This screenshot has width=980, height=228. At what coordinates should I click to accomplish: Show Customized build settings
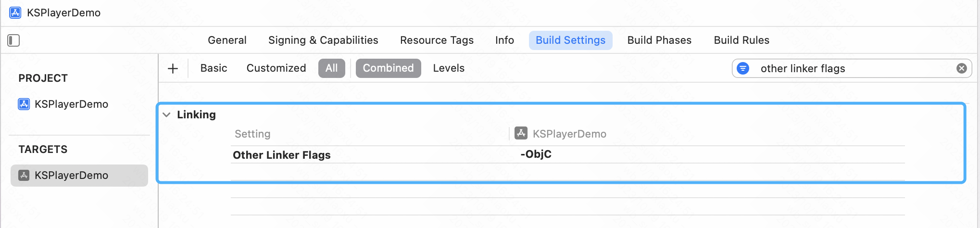point(276,68)
